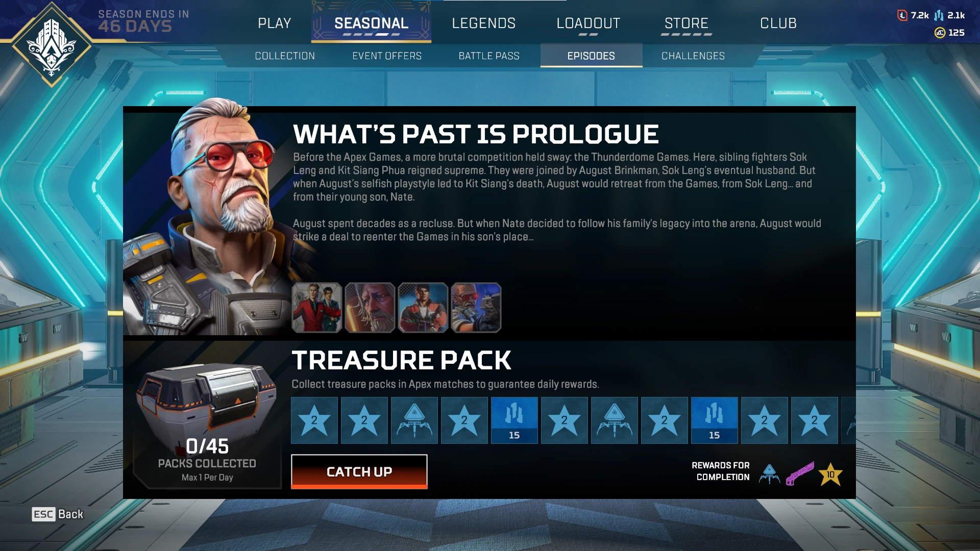Select the first 15 crafting metals reward

point(514,420)
